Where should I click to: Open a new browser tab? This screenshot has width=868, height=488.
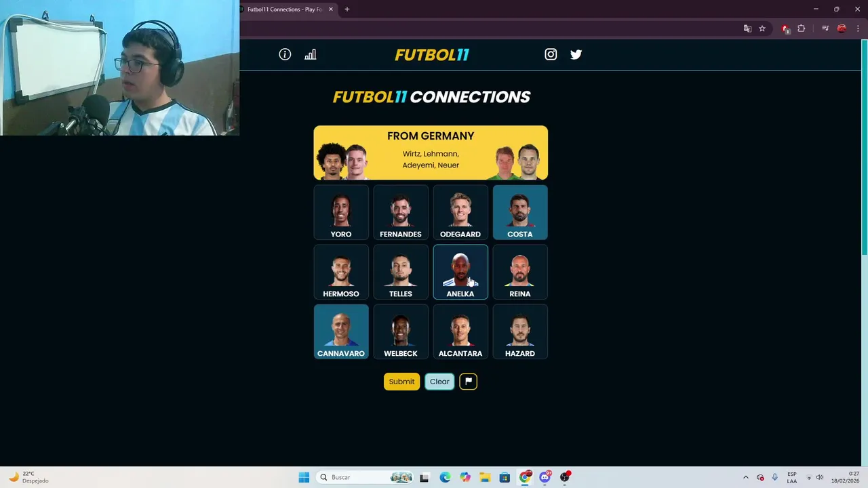tap(347, 9)
